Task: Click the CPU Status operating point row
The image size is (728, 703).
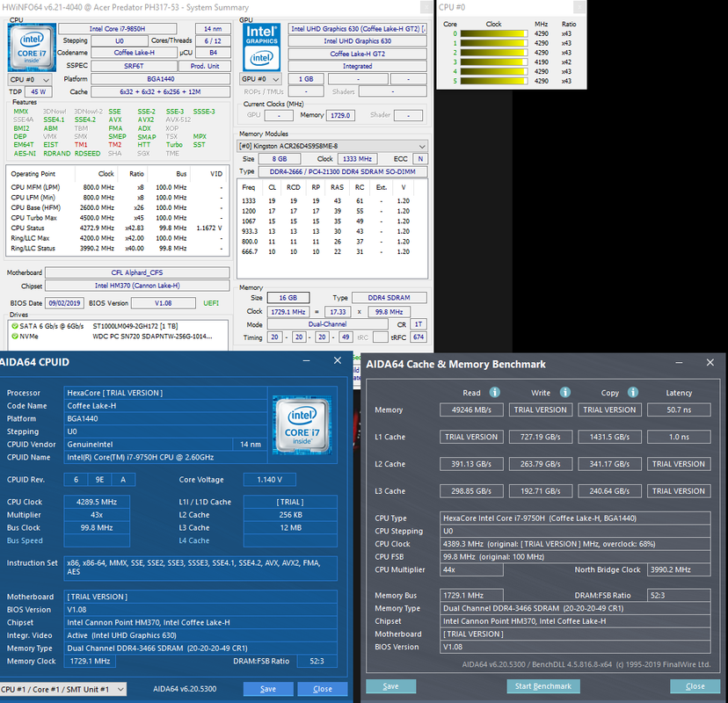Action: 117,228
